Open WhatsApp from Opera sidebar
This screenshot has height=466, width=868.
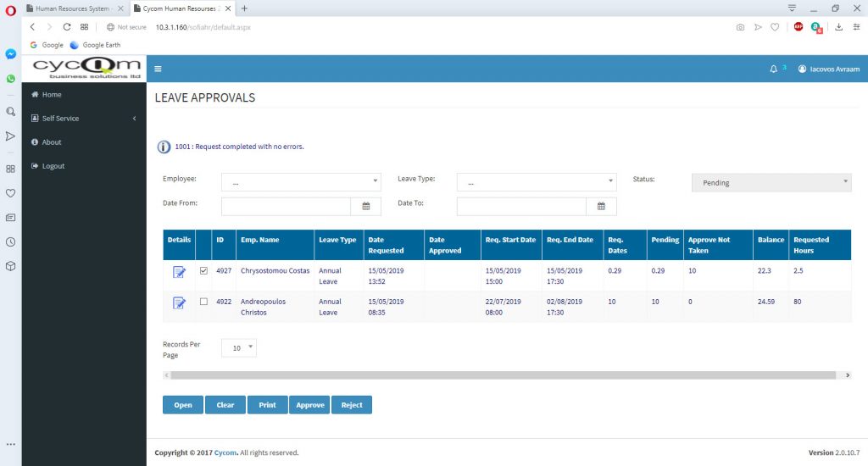tap(10, 79)
